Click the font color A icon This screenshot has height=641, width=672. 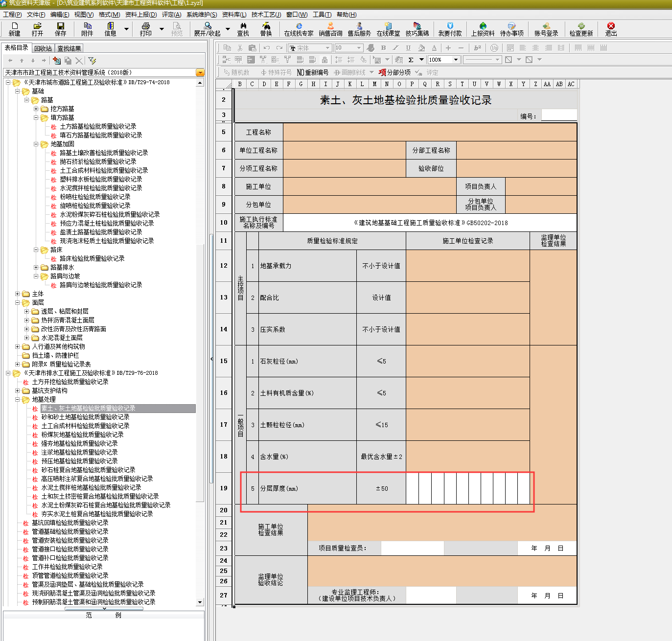pyautogui.click(x=434, y=48)
